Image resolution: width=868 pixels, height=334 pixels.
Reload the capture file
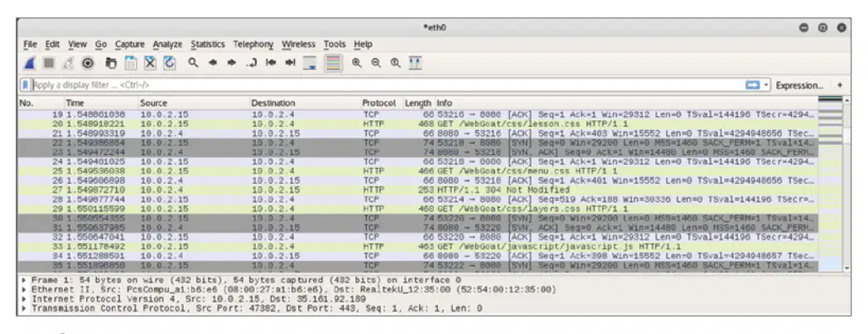[170, 63]
